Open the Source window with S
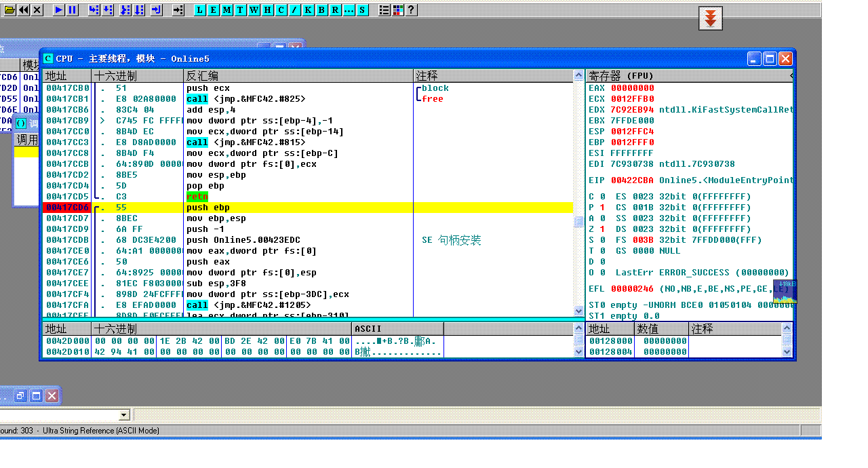 [x=362, y=10]
